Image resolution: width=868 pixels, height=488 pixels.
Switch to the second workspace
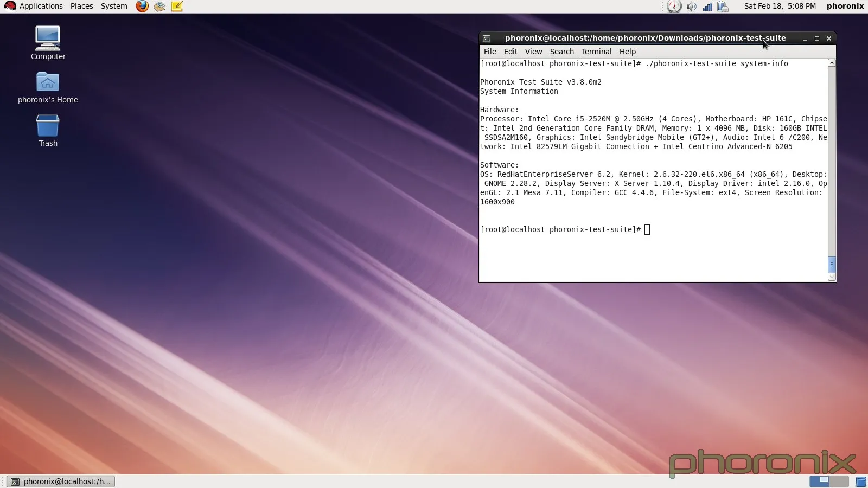[x=839, y=481]
